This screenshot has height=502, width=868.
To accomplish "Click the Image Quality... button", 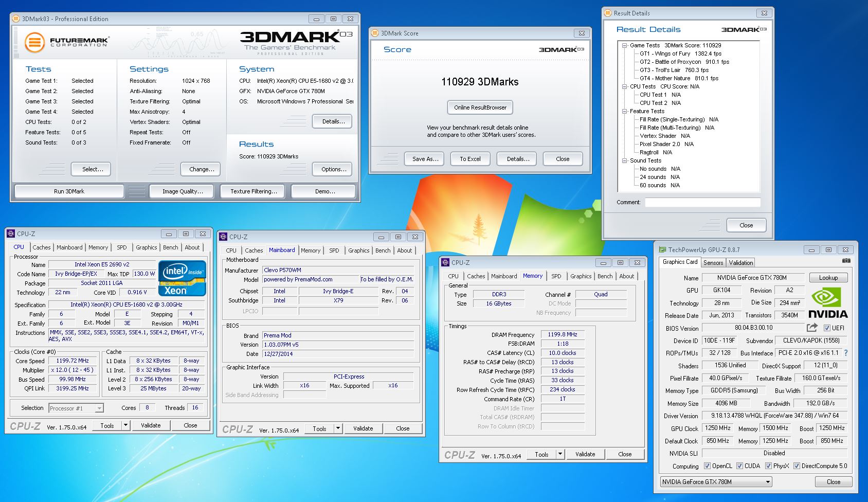I will [183, 191].
